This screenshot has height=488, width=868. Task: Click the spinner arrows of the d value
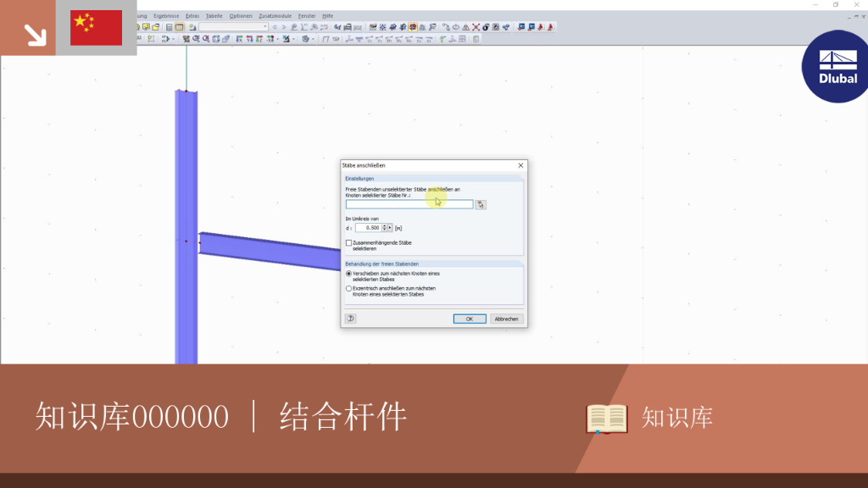[385, 227]
